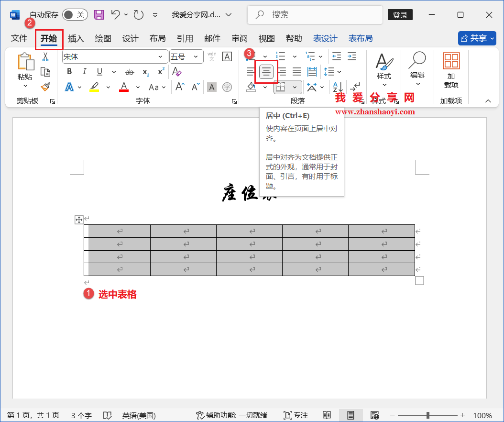The width and height of the screenshot is (504, 422).
Task: Click the distributed alignment icon
Action: pos(312,71)
